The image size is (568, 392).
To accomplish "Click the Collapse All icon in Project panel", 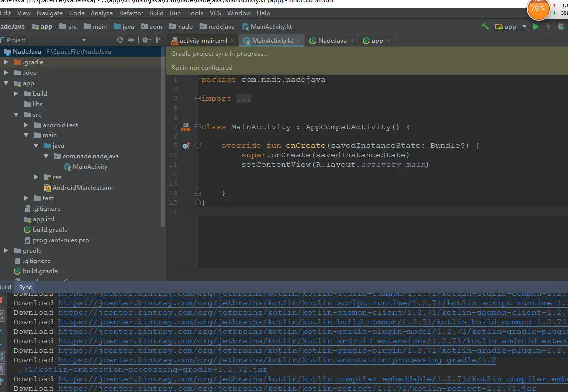I will [131, 40].
